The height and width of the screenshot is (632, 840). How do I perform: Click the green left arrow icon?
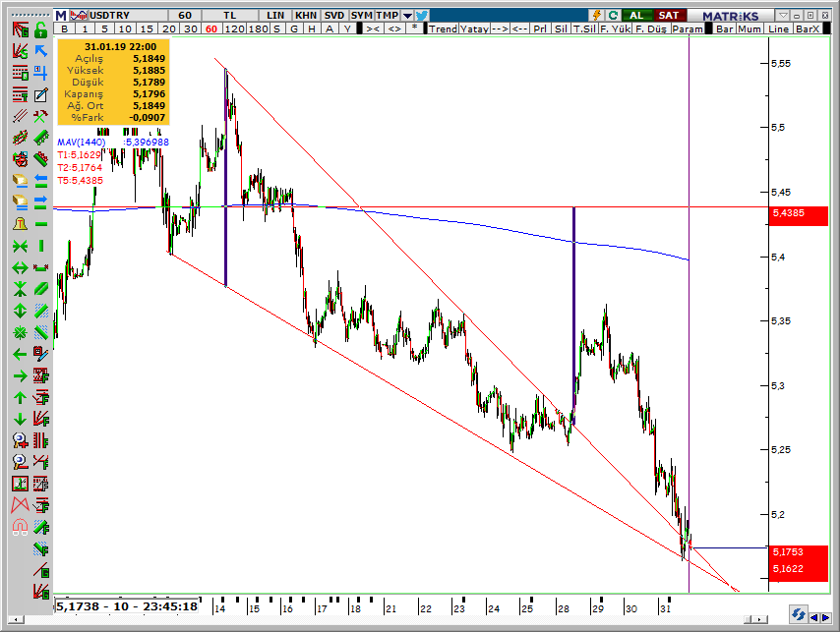[x=20, y=354]
